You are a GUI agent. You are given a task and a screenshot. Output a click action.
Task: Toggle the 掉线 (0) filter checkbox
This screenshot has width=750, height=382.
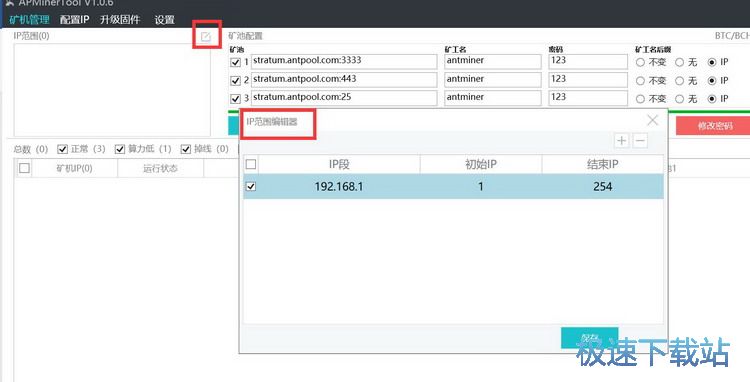pyautogui.click(x=186, y=149)
